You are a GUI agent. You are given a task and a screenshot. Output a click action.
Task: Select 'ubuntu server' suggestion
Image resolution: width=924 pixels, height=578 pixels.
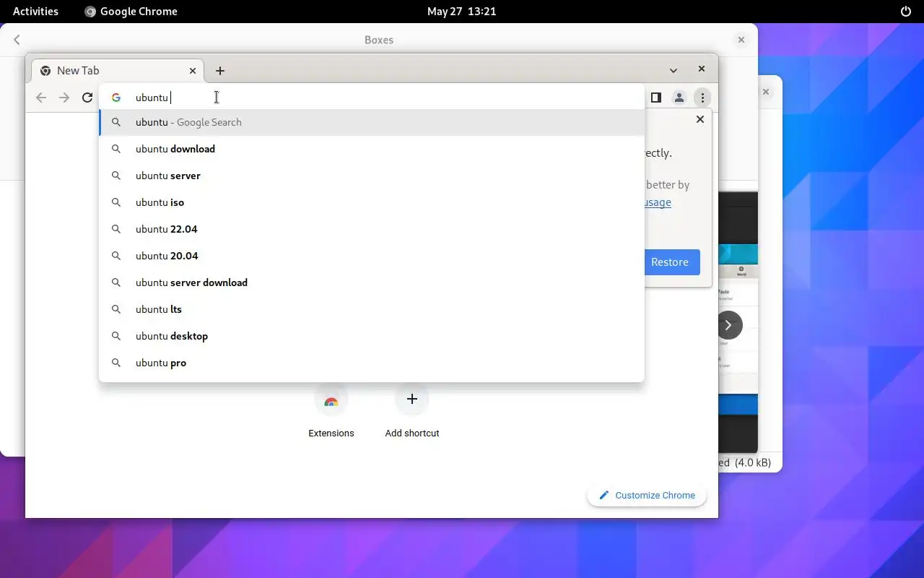[x=371, y=176]
